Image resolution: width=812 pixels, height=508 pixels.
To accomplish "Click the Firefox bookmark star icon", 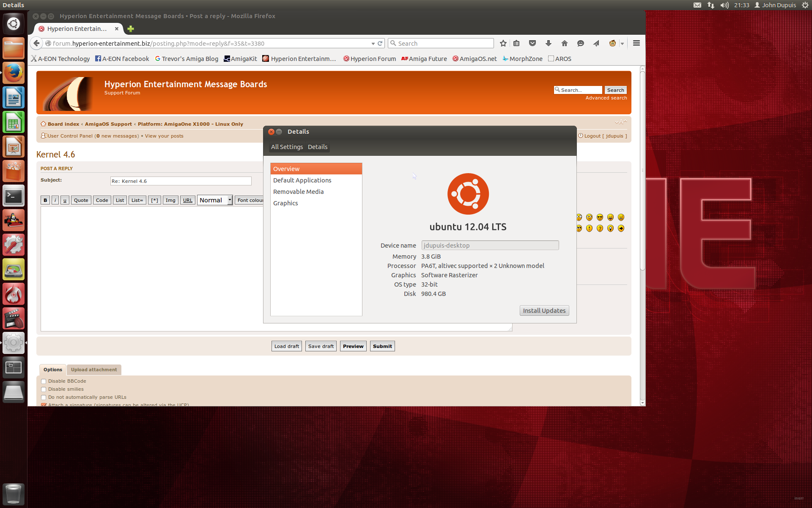I will point(503,43).
